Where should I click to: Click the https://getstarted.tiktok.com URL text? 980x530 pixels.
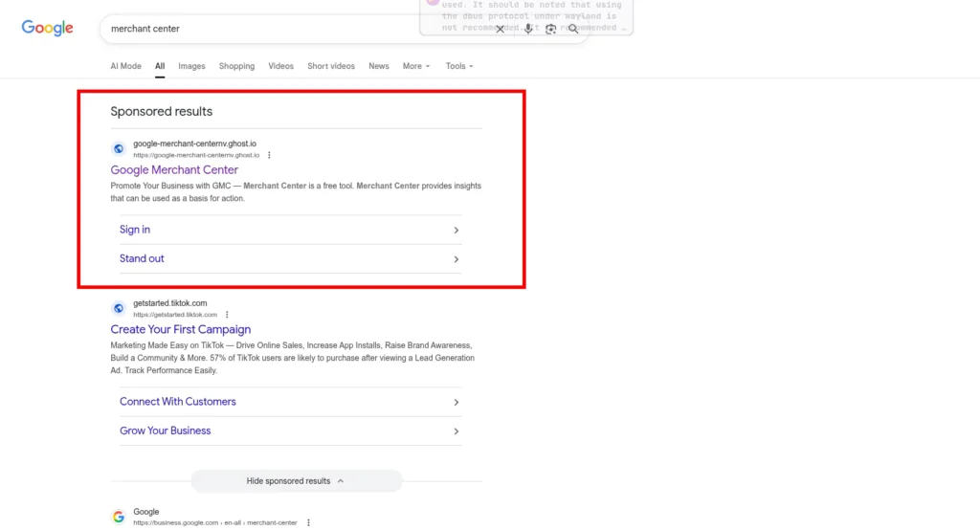tap(175, 315)
